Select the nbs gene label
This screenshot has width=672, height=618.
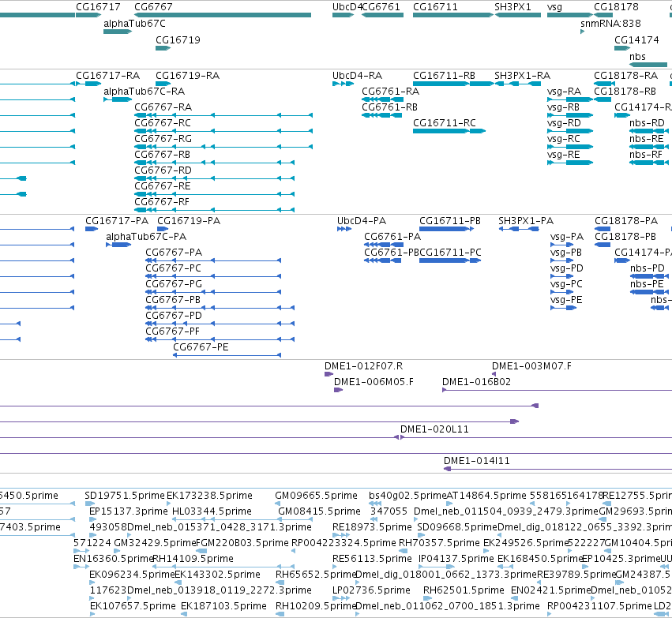(637, 57)
